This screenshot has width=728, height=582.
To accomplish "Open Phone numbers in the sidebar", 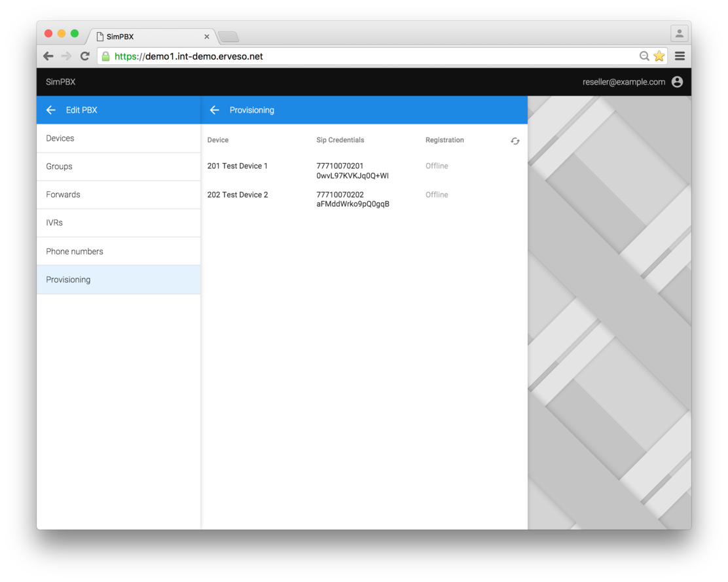I will click(x=118, y=251).
